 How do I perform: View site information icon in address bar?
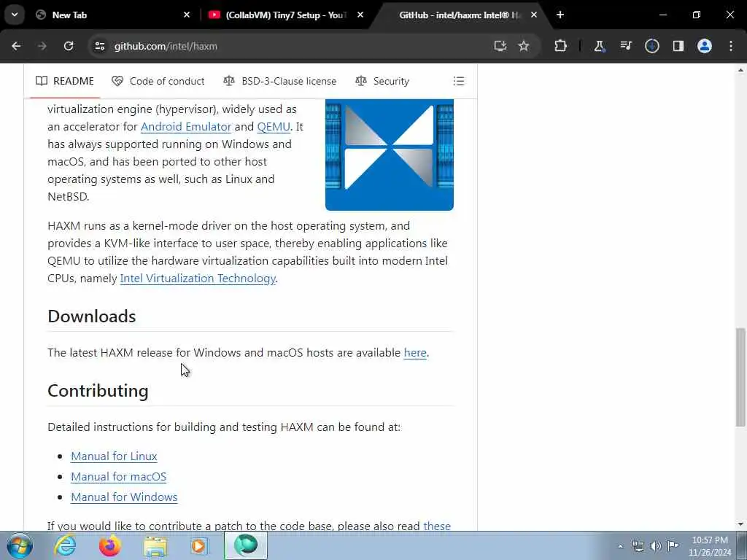tap(99, 46)
